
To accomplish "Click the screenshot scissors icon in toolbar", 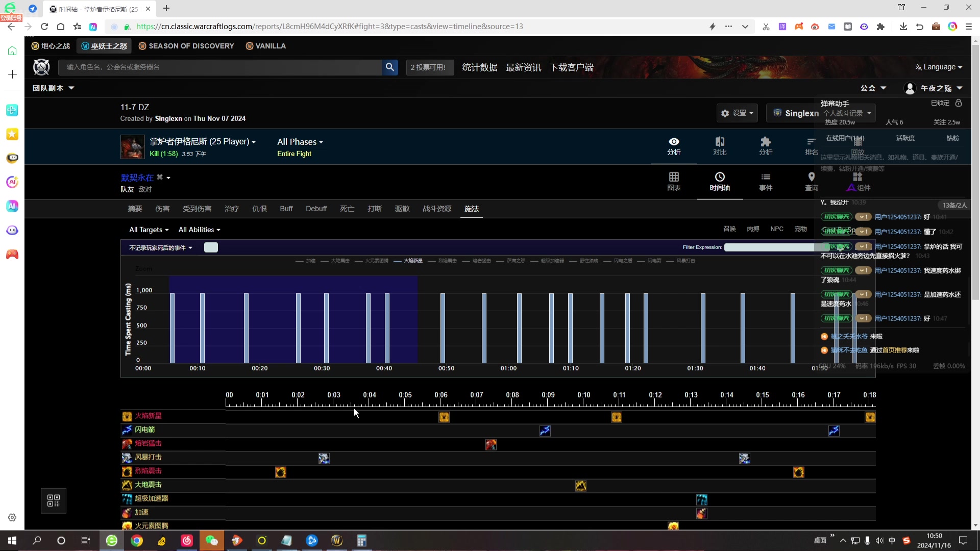I will point(766,27).
